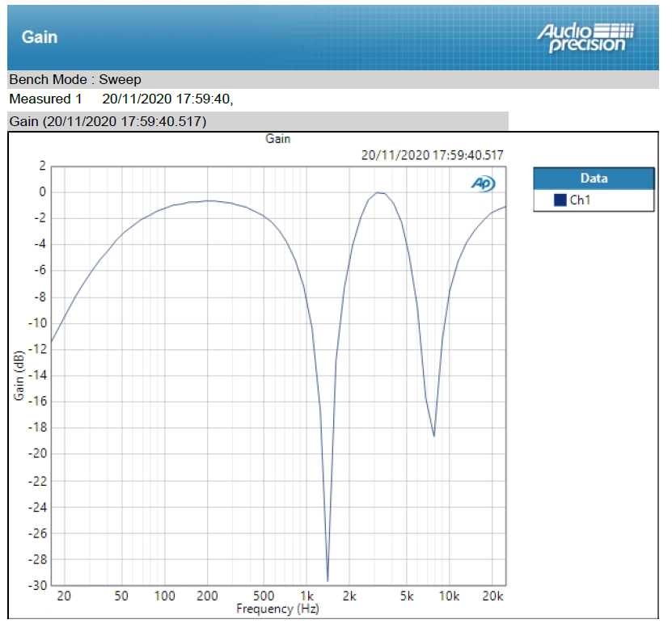Click the '-30' tick on gain axis
The height and width of the screenshot is (628, 672).
pyautogui.click(x=37, y=585)
